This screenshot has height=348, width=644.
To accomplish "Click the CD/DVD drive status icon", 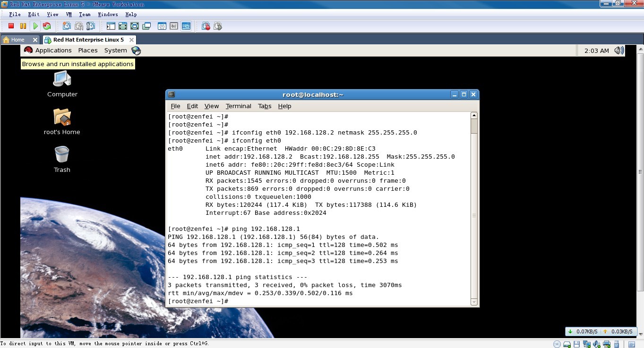I will pyautogui.click(x=557, y=344).
